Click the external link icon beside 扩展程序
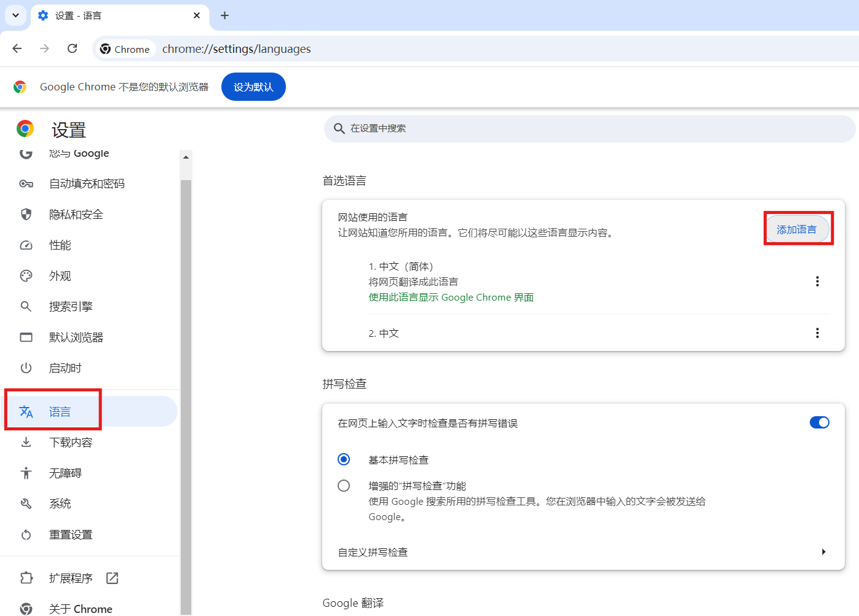This screenshot has width=859, height=616. point(112,578)
